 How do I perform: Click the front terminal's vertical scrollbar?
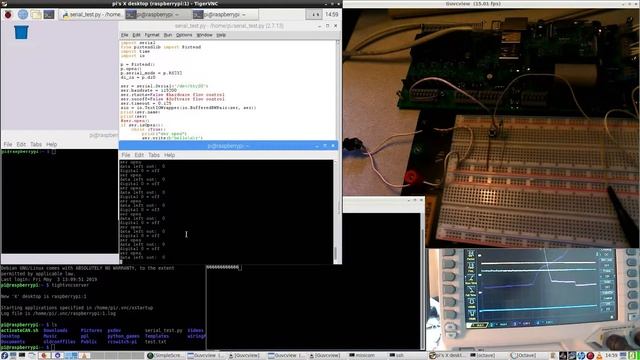(336, 211)
